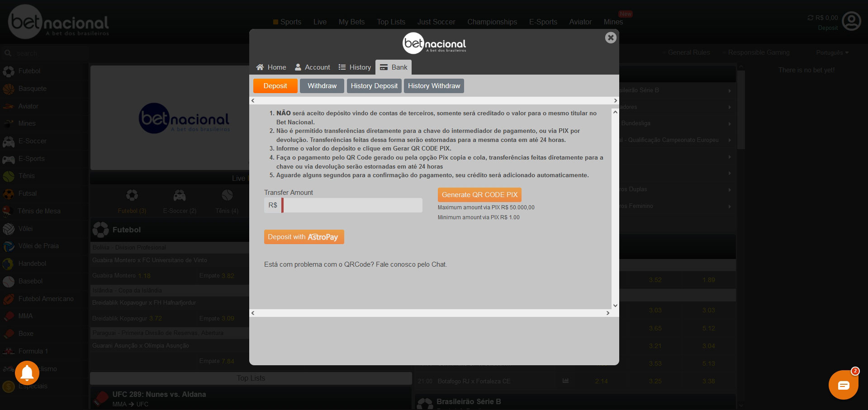The width and height of the screenshot is (868, 410).
Task: Open Top Lists in top navigation
Action: tap(391, 22)
